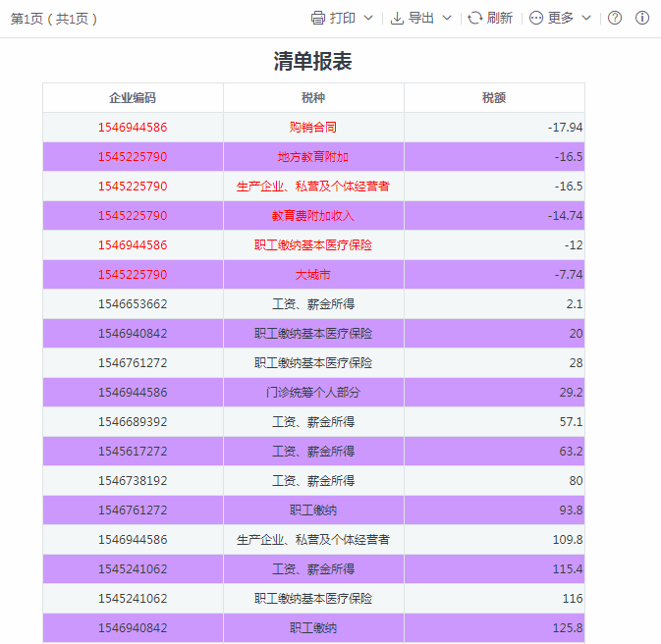Click the more options ellipsis icon

(x=536, y=18)
